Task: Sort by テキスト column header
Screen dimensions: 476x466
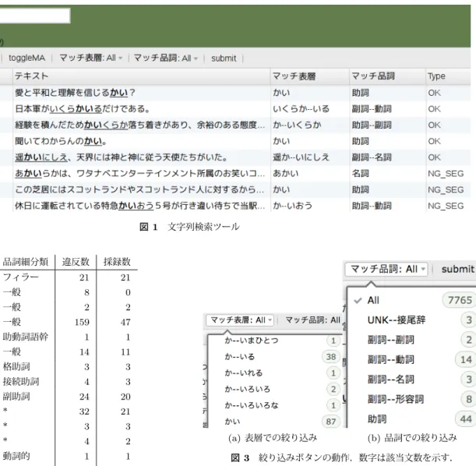Action: click(142, 76)
